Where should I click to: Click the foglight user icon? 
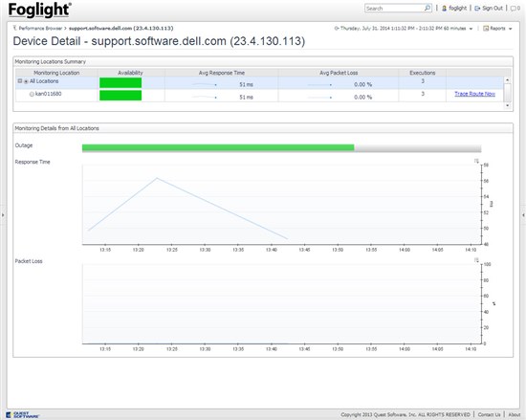click(x=445, y=8)
